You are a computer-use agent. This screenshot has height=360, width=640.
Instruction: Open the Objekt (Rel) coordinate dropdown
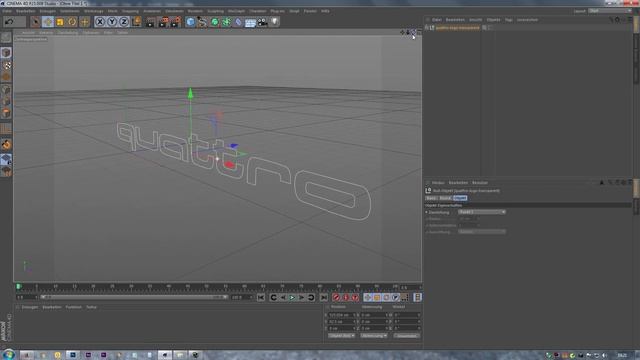341,336
